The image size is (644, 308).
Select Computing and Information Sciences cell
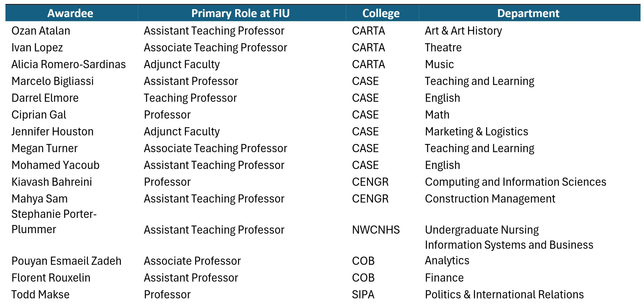click(x=515, y=182)
